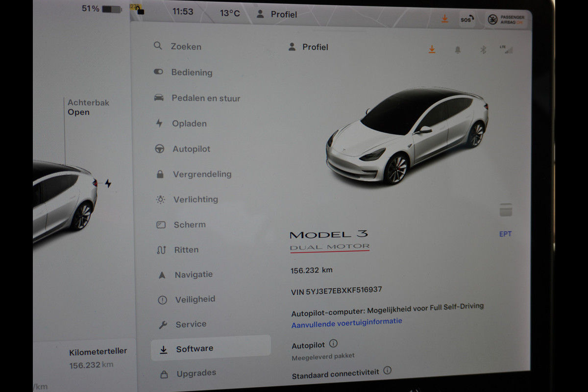Tap the SOS emergency icon
Screen dimensions: 588x392
pos(466,20)
